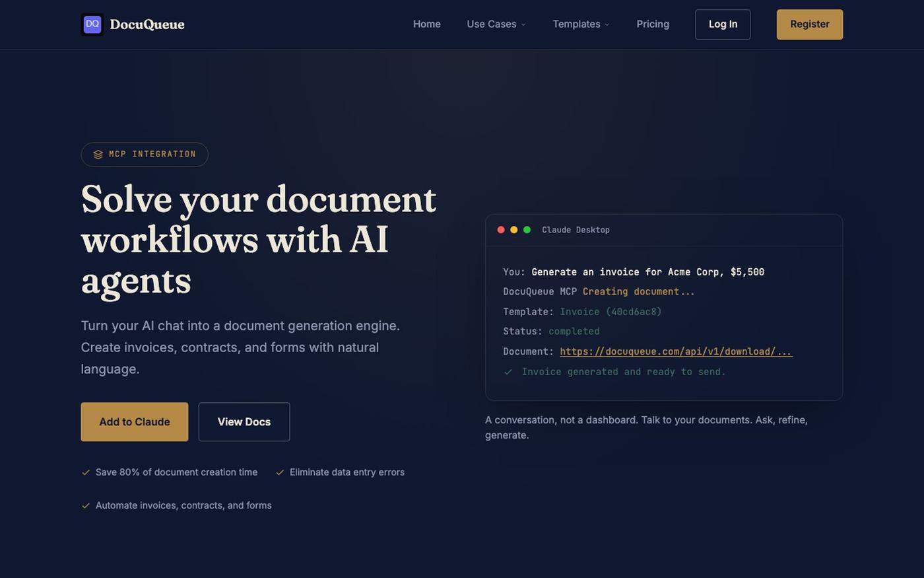Click 'Creating document...' status text
This screenshot has height=578, width=924.
638,291
